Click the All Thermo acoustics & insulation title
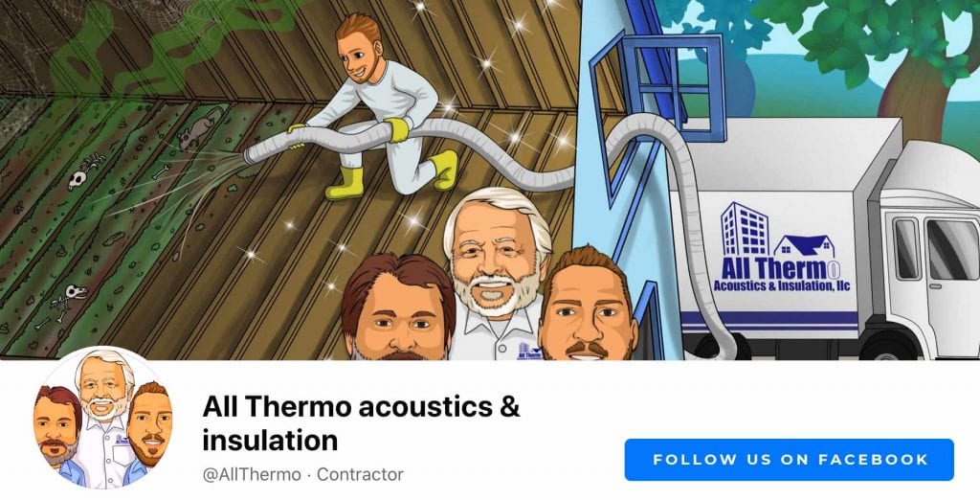980x500 pixels. (361, 423)
